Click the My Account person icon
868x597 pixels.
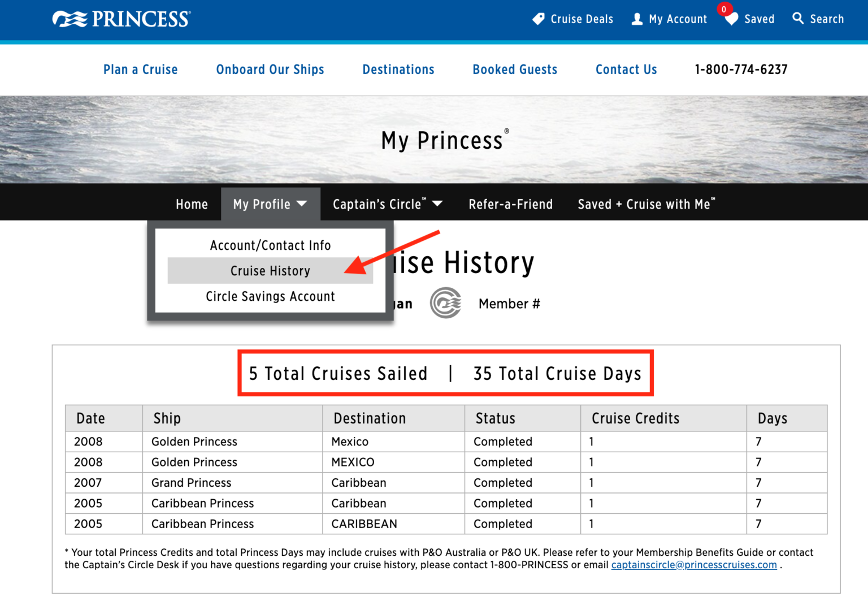637,19
